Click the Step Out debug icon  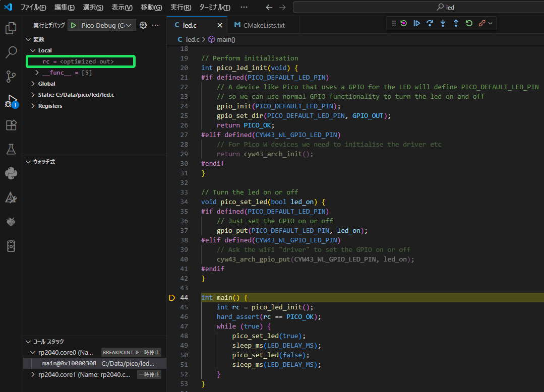click(456, 23)
